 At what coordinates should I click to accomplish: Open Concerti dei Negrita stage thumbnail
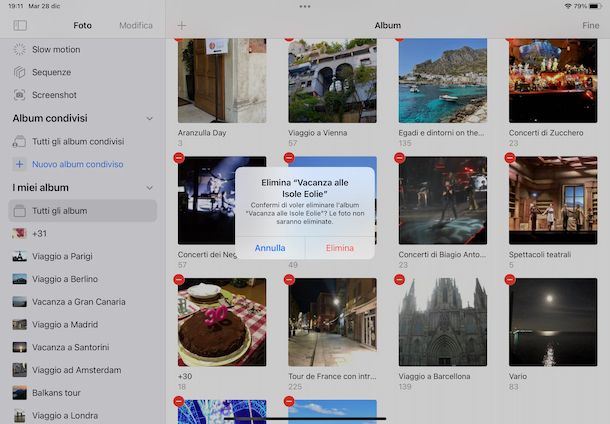206,200
